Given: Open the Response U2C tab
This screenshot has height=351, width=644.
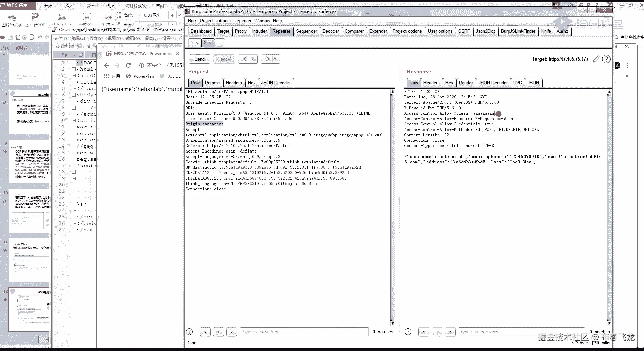Looking at the screenshot, I should pyautogui.click(x=517, y=83).
